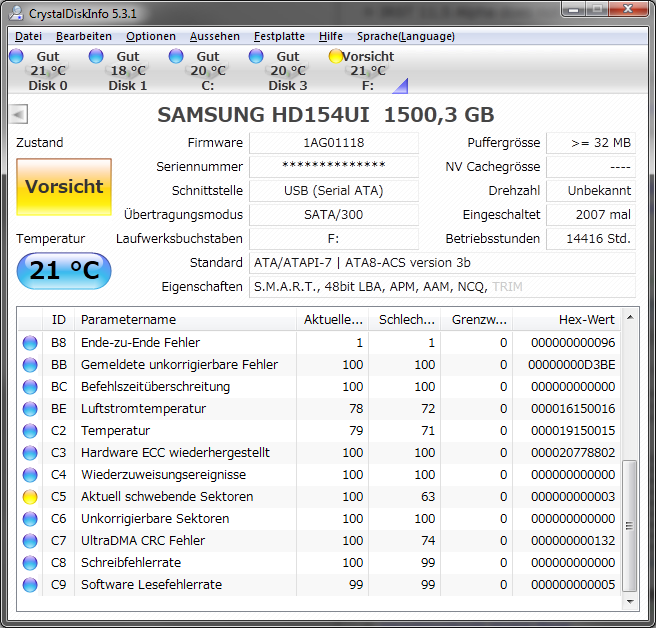This screenshot has width=656, height=628.
Task: Click the Eingeschaltet 2007 mal field
Action: pyautogui.click(x=591, y=215)
